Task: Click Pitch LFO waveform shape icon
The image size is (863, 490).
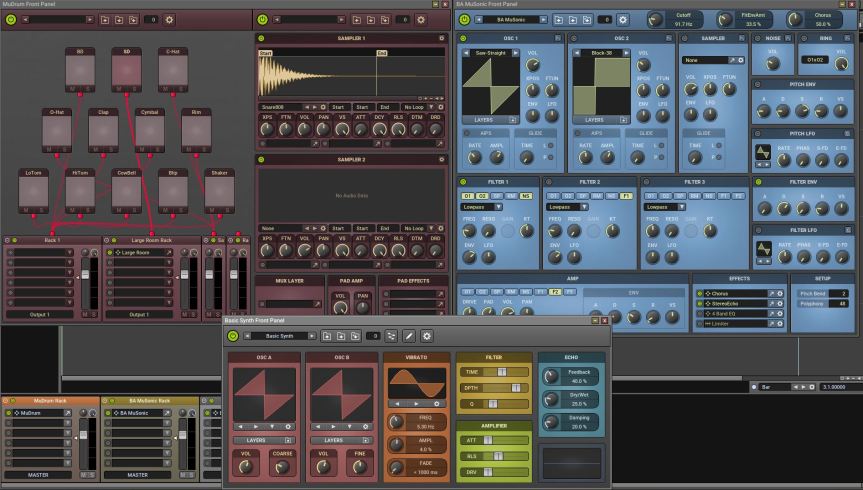Action: (763, 151)
